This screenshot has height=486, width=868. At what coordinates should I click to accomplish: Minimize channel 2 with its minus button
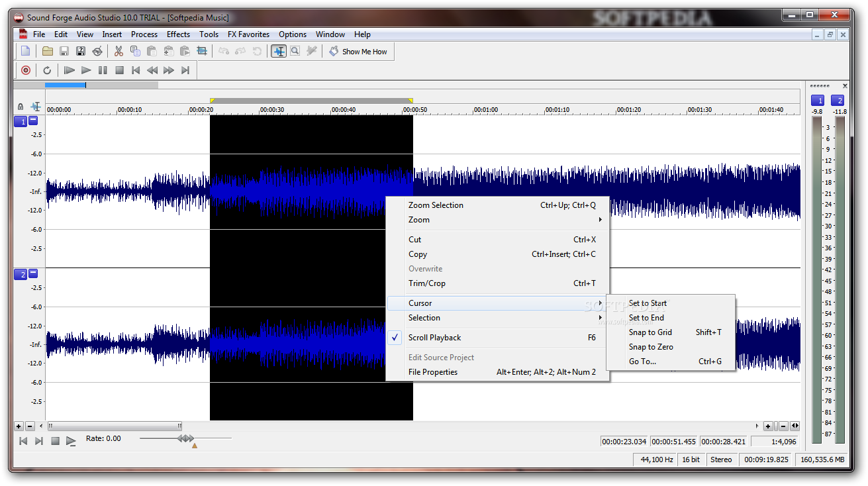(x=33, y=273)
